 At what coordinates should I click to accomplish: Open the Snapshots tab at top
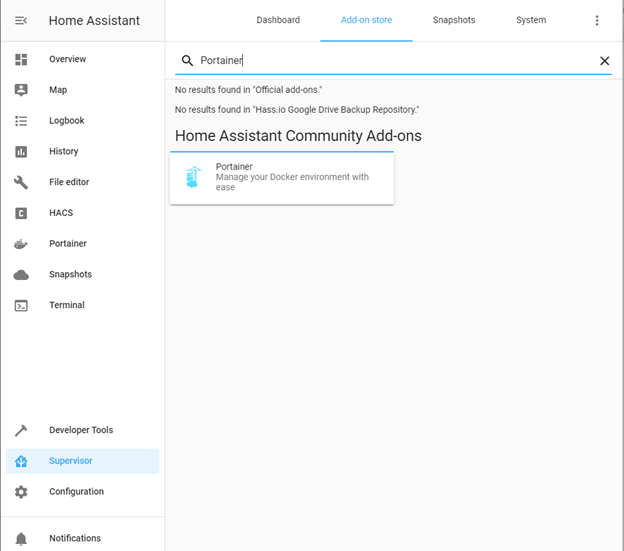(x=454, y=20)
